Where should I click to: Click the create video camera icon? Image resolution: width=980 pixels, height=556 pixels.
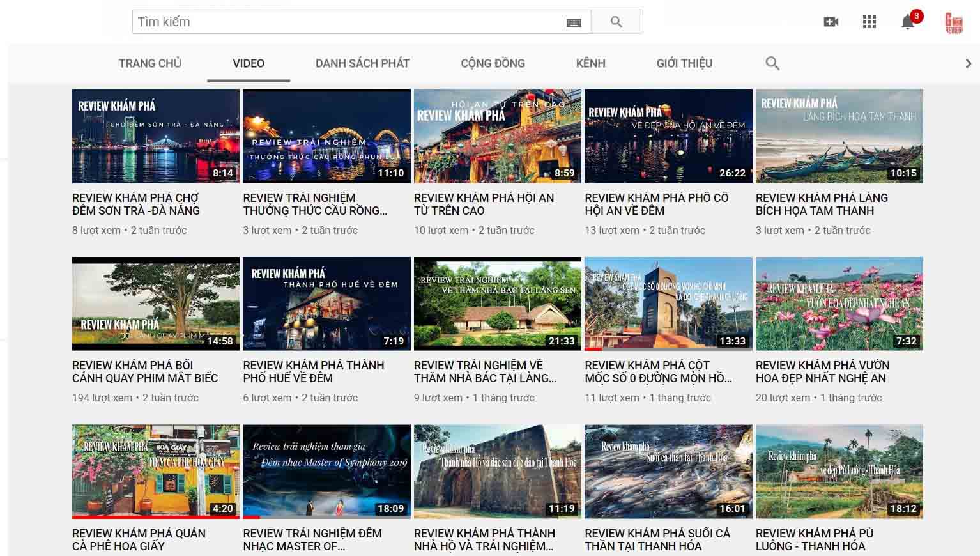pos(831,22)
